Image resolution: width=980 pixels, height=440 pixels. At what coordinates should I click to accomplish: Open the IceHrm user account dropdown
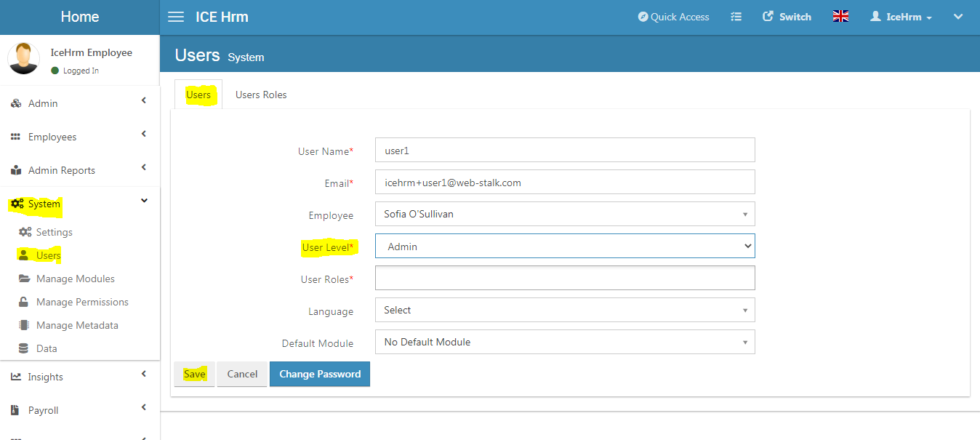901,17
